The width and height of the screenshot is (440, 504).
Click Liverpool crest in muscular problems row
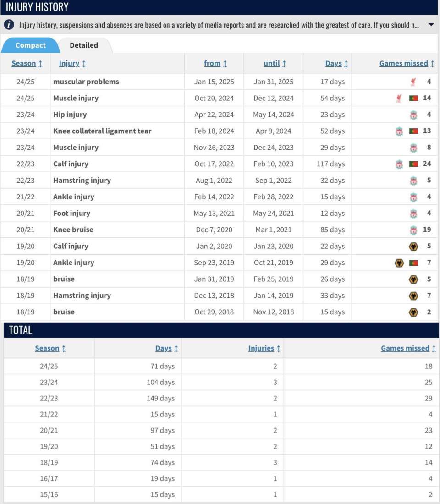tap(413, 82)
